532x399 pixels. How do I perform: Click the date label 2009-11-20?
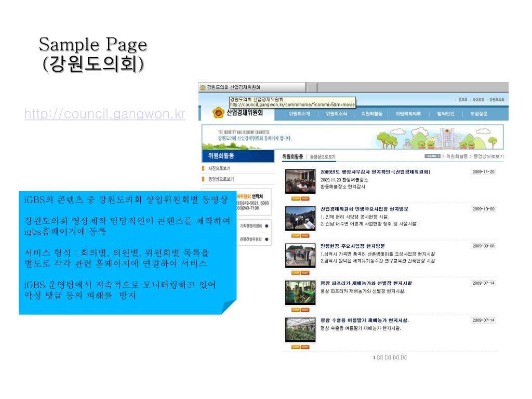point(483,172)
